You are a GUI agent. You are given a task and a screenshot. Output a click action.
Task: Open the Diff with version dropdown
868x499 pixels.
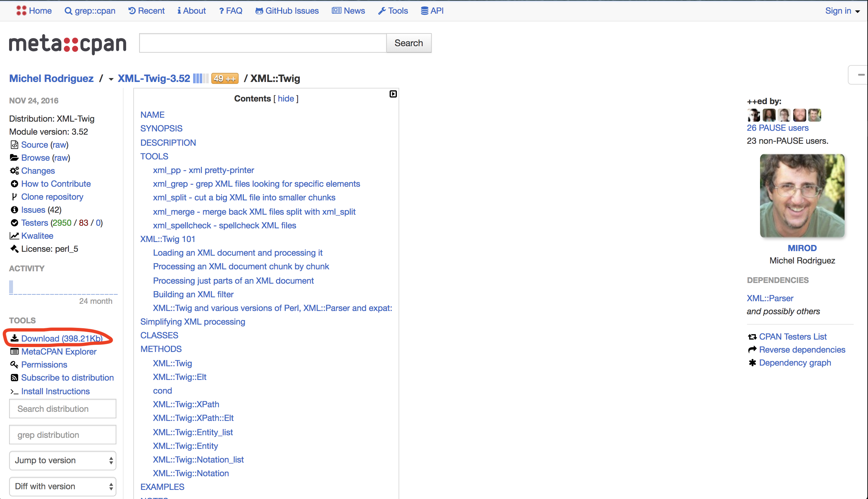click(x=63, y=486)
